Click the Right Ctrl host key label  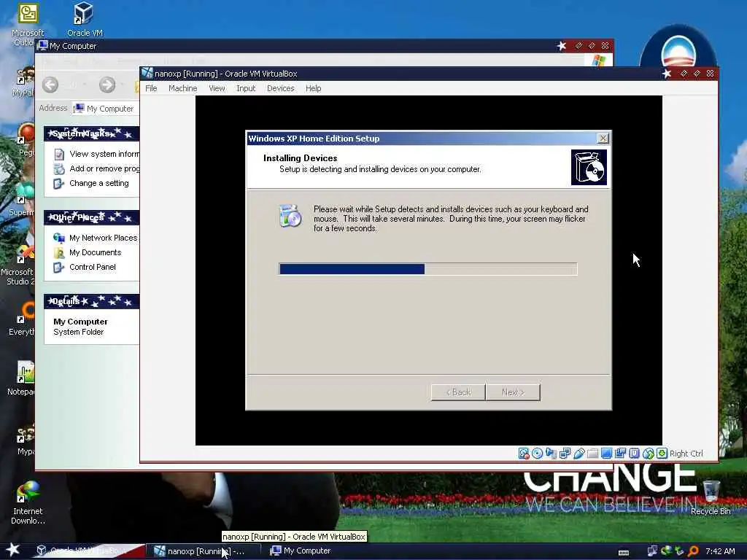tap(686, 454)
